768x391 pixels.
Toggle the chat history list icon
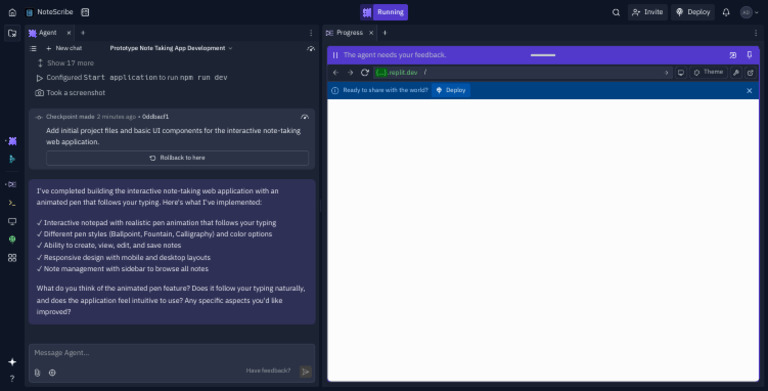33,49
